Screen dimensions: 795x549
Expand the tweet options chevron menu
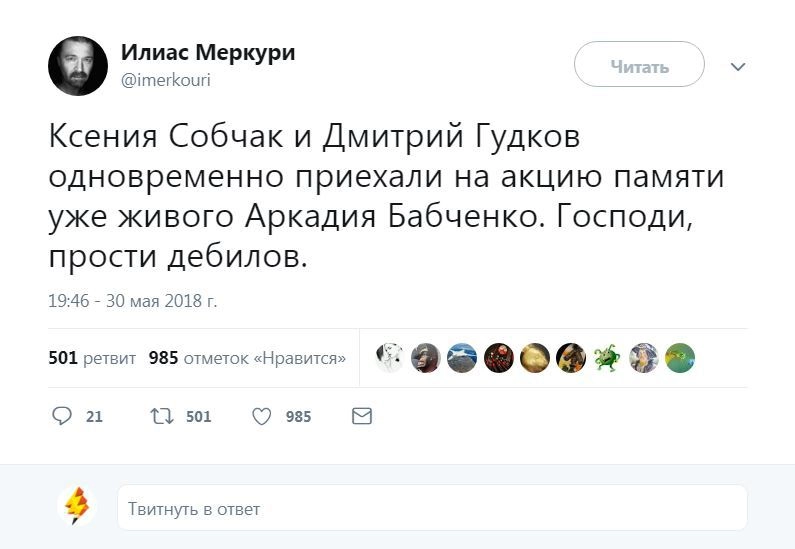point(738,67)
